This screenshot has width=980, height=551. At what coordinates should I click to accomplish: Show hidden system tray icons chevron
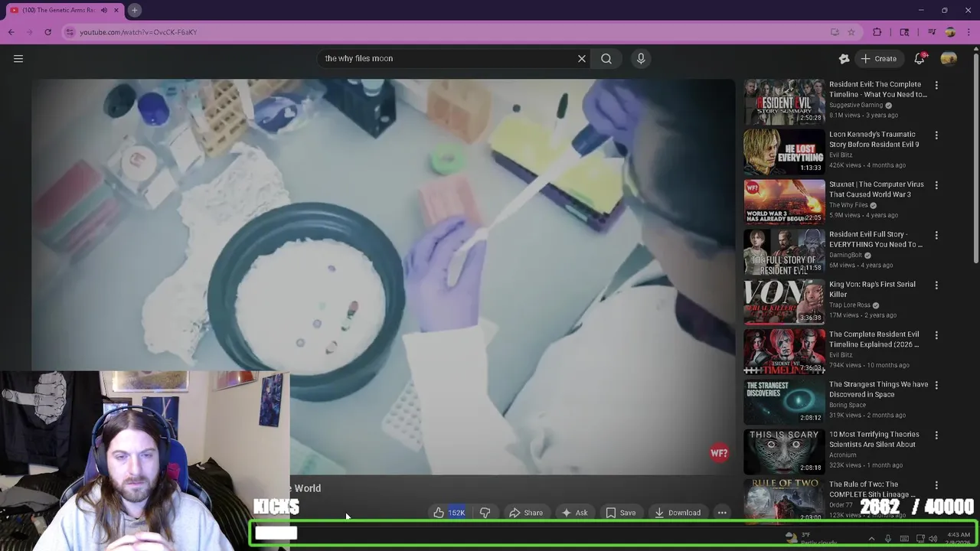871,539
